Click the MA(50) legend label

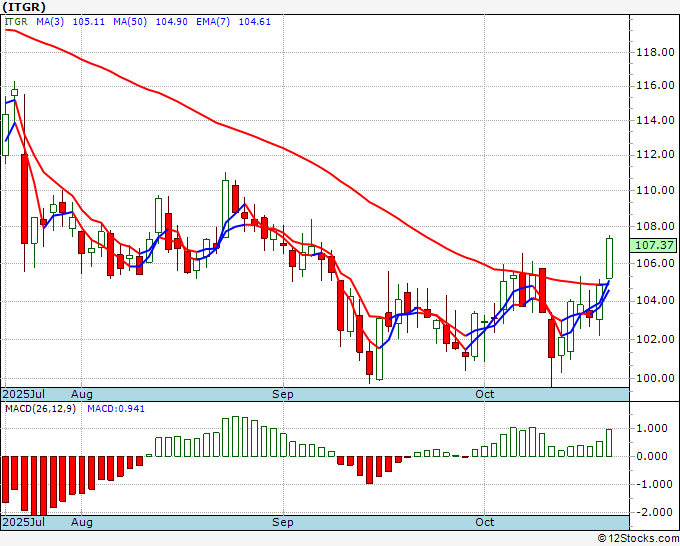130,22
